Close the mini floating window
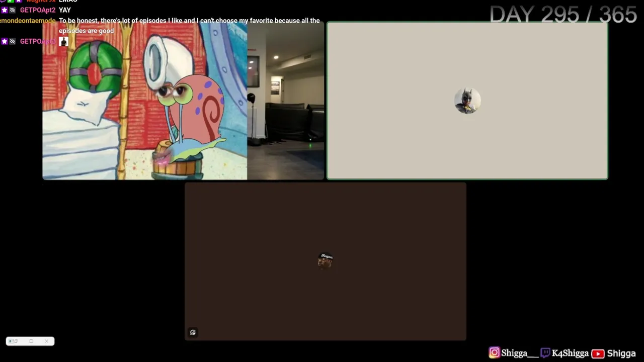 point(46,341)
